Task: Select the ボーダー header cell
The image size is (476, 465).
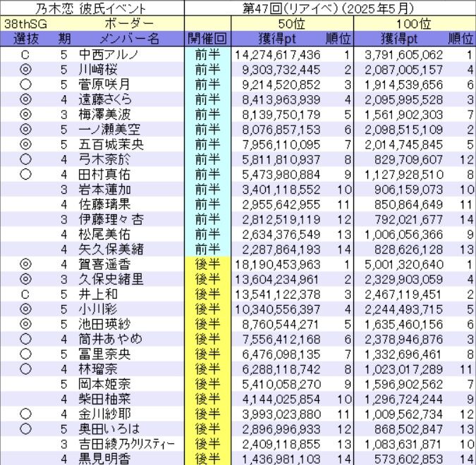Action: tap(129, 24)
